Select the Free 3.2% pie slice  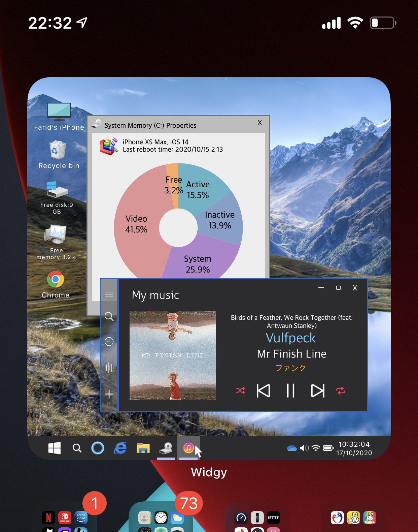pos(174,185)
